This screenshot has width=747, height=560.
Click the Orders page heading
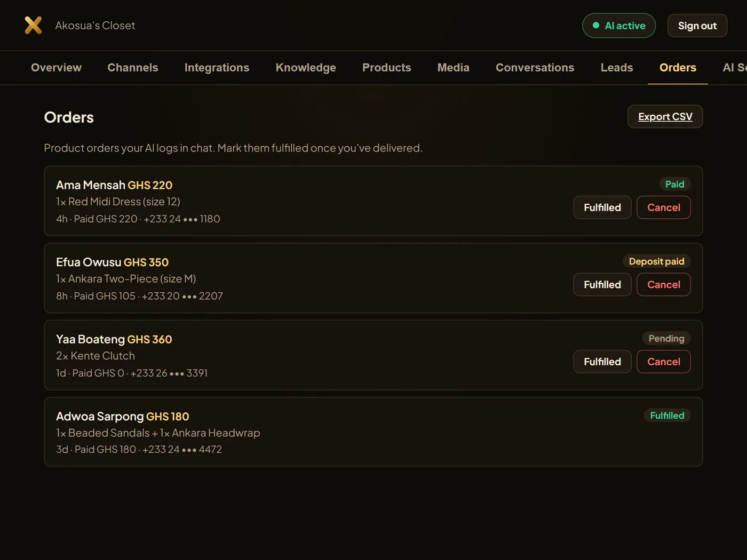pyautogui.click(x=69, y=117)
